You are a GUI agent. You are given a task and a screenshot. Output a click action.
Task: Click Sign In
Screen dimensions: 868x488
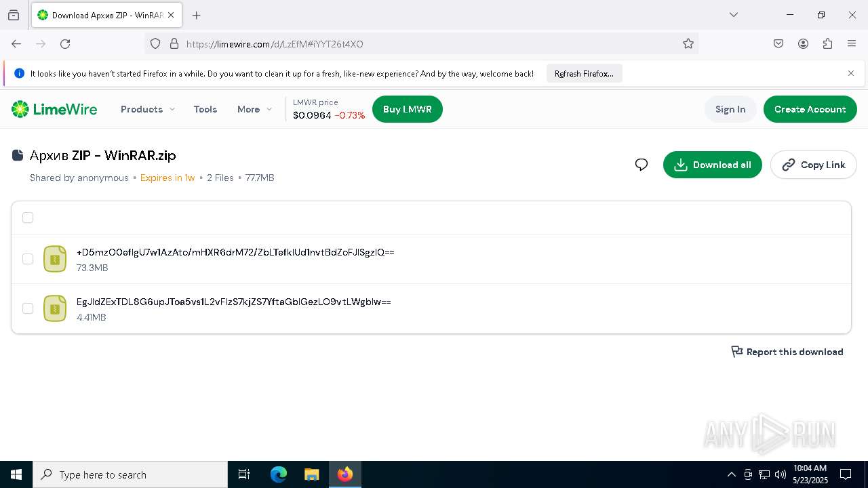(x=730, y=109)
